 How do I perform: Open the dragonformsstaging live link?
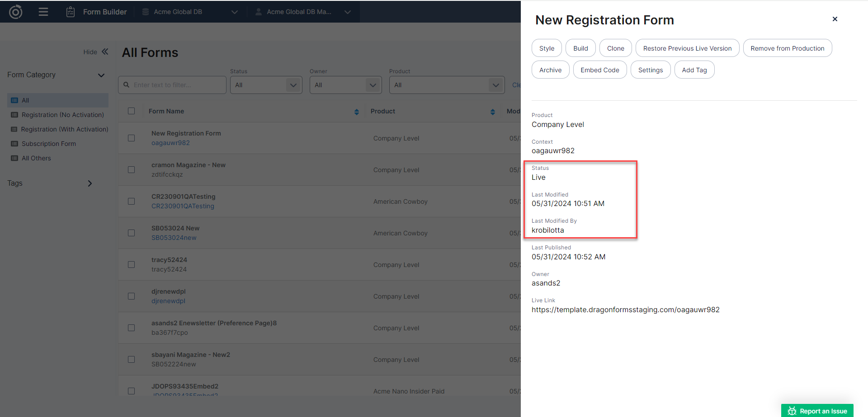pyautogui.click(x=625, y=310)
